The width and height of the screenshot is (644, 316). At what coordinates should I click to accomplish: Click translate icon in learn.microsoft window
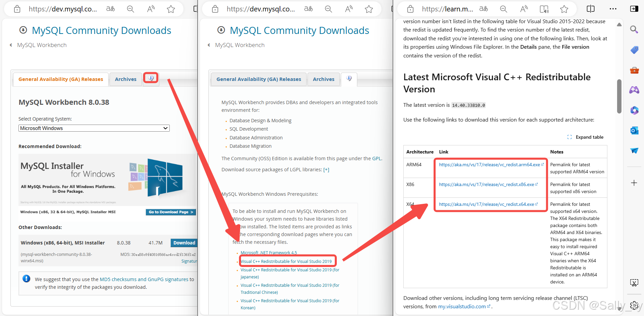click(x=484, y=9)
